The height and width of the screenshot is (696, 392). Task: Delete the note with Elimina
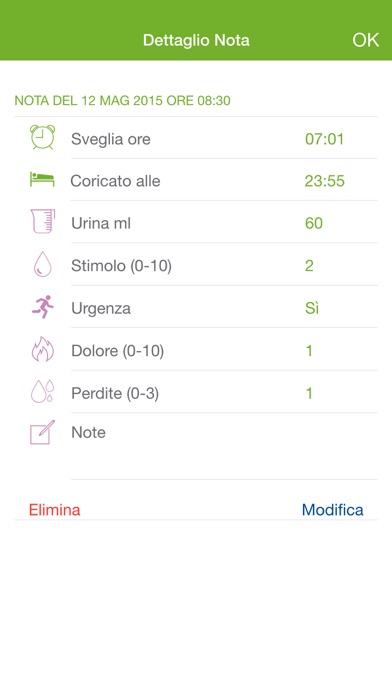tap(55, 510)
